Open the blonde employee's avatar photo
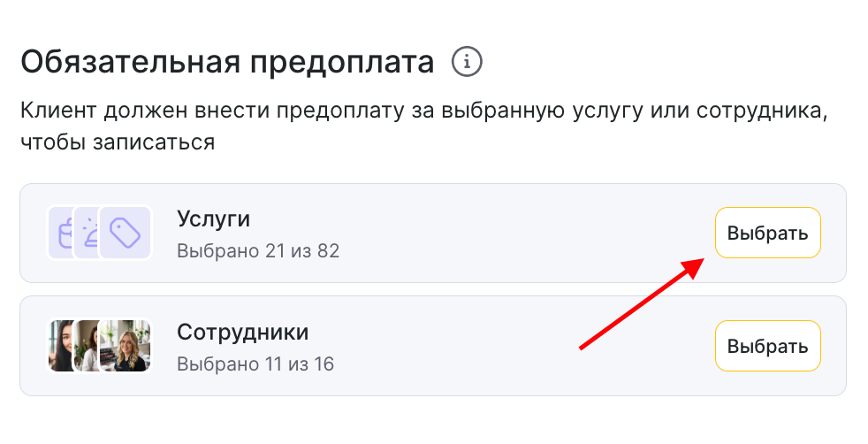Viewport: 868px width, 444px height. click(126, 346)
